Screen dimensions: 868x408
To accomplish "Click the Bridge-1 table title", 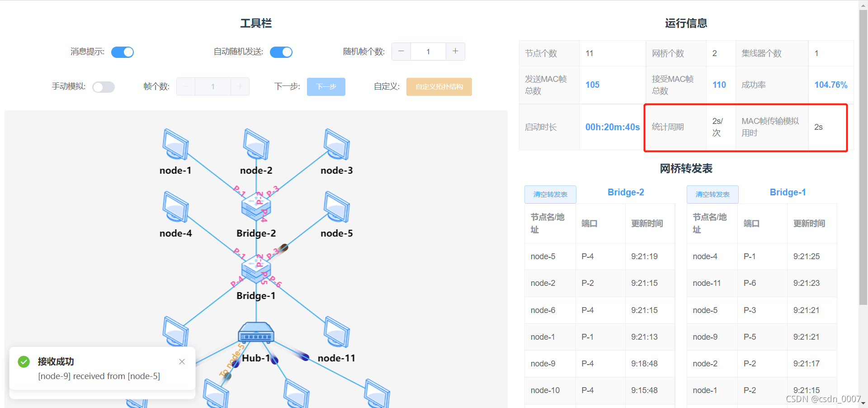I will coord(788,192).
